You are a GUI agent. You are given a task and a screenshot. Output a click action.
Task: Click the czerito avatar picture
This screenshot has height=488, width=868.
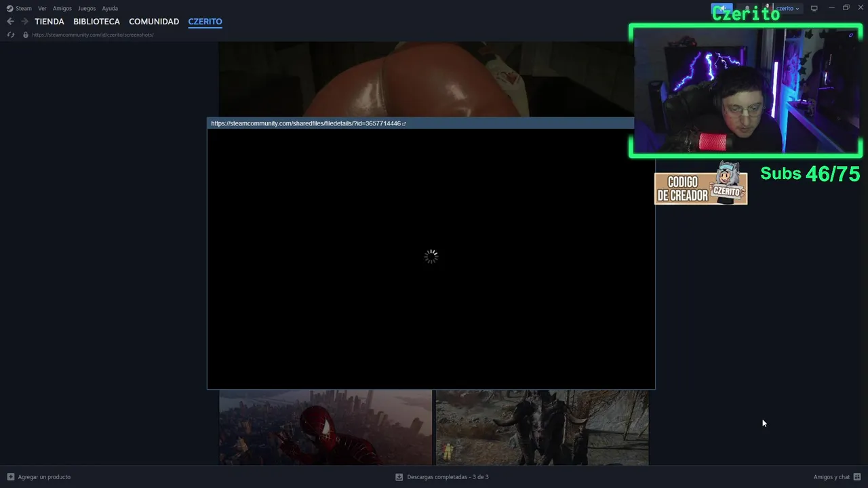[x=768, y=8]
